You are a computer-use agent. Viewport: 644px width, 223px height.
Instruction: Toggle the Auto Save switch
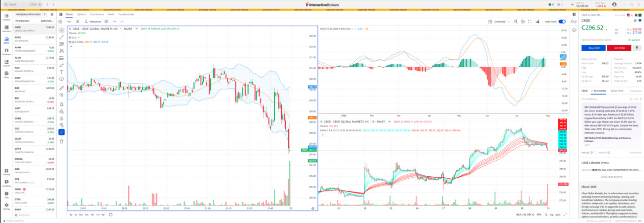pyautogui.click(x=561, y=22)
